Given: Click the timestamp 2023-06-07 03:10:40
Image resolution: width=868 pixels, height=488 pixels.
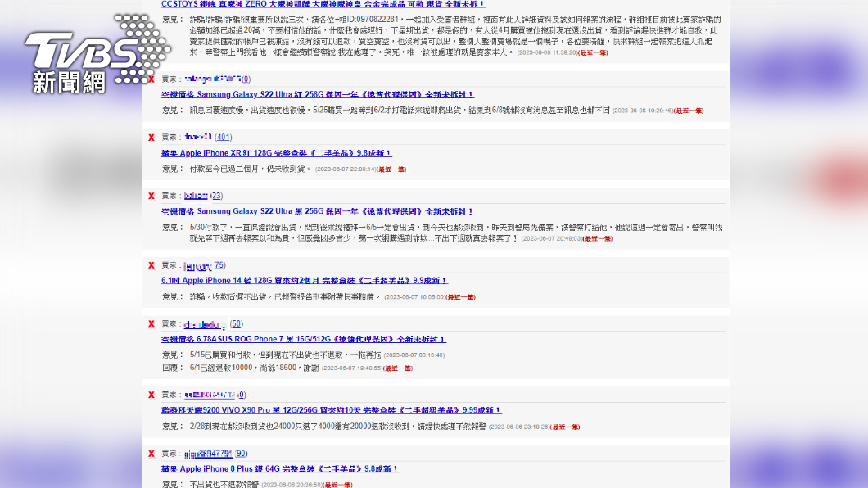Looking at the screenshot, I should [414, 355].
